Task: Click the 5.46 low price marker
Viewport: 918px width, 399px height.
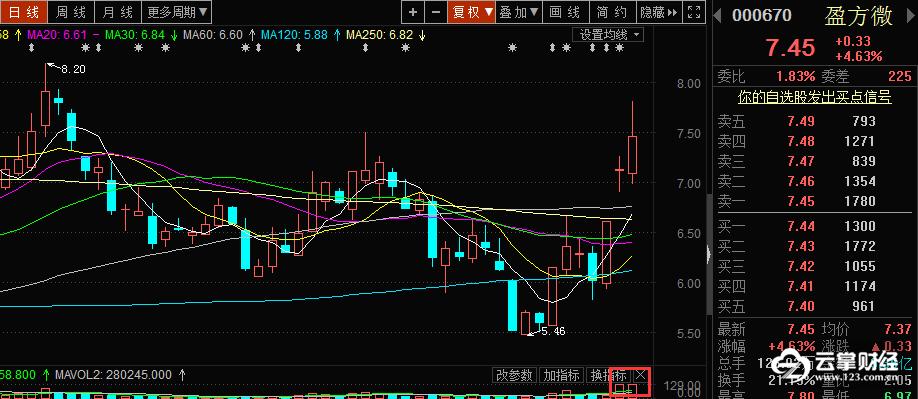Action: [x=553, y=332]
